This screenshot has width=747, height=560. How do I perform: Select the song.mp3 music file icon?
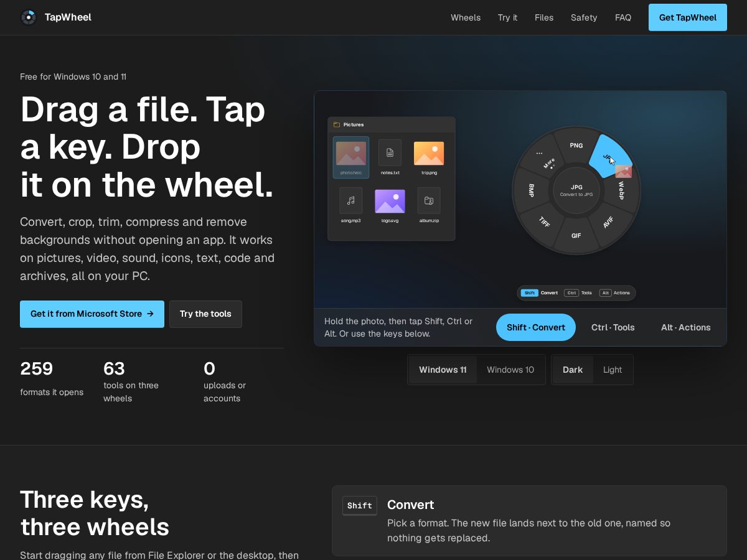click(x=351, y=200)
